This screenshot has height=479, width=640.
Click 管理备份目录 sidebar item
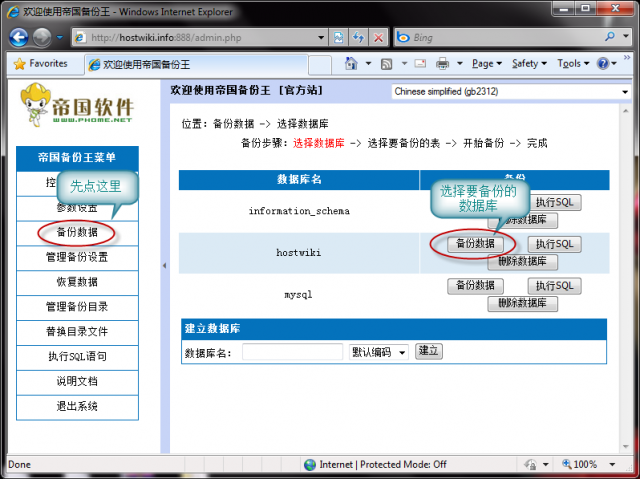77,307
